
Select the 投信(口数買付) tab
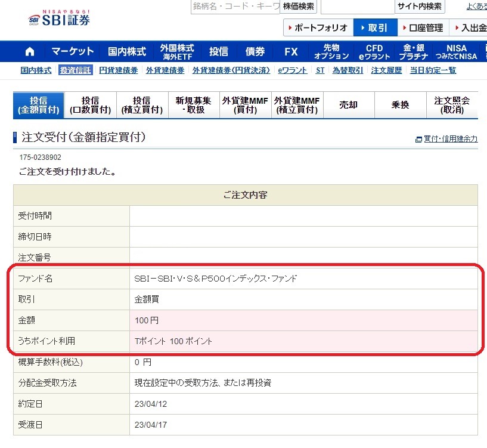91,105
